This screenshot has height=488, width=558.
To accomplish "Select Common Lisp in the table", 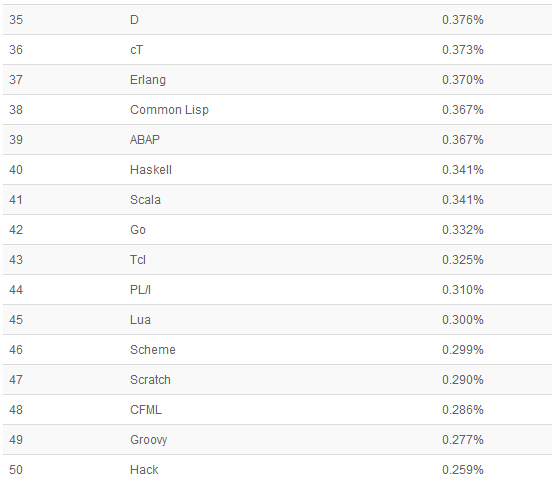I will pos(169,110).
